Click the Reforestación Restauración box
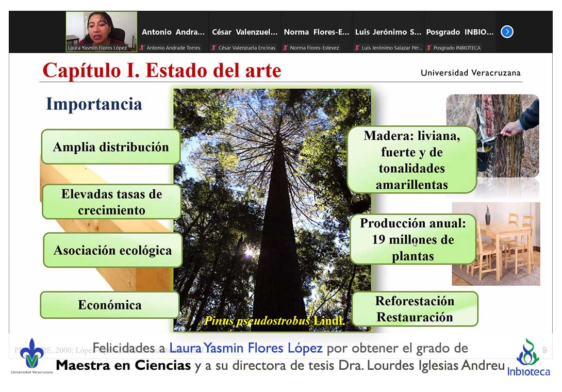The width and height of the screenshot is (562, 392). pyautogui.click(x=415, y=309)
